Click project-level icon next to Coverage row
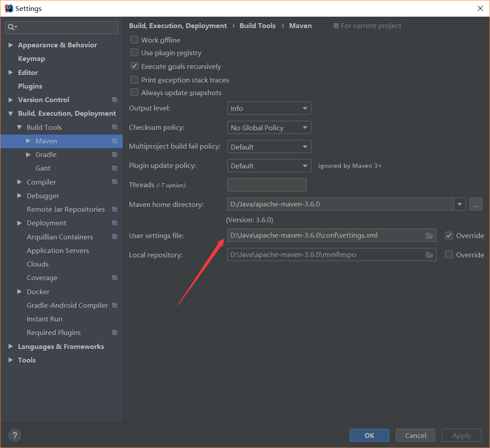This screenshot has width=490, height=448. coord(114,278)
